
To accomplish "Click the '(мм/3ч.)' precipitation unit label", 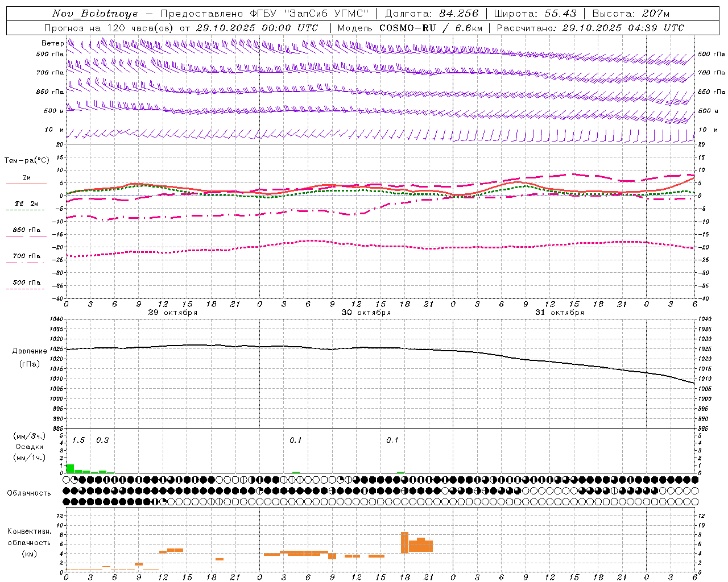I will 30,436.
